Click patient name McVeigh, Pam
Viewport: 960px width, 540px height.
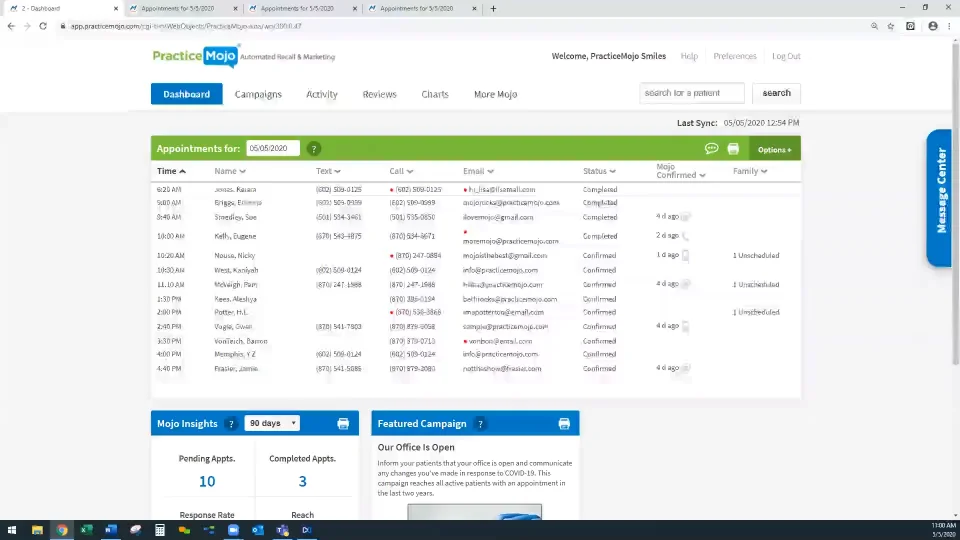point(236,285)
